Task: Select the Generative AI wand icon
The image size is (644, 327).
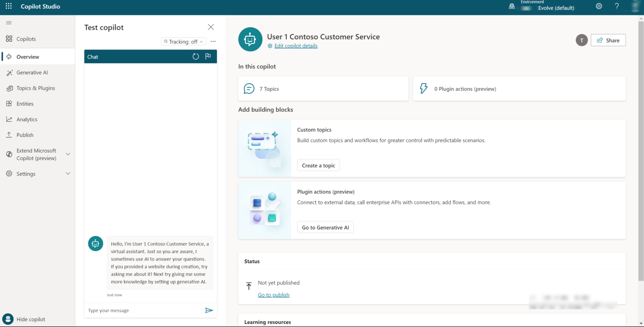Action: coord(9,72)
